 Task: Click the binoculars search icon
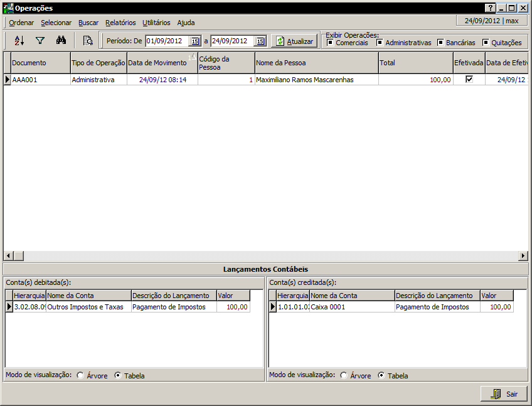tap(61, 41)
